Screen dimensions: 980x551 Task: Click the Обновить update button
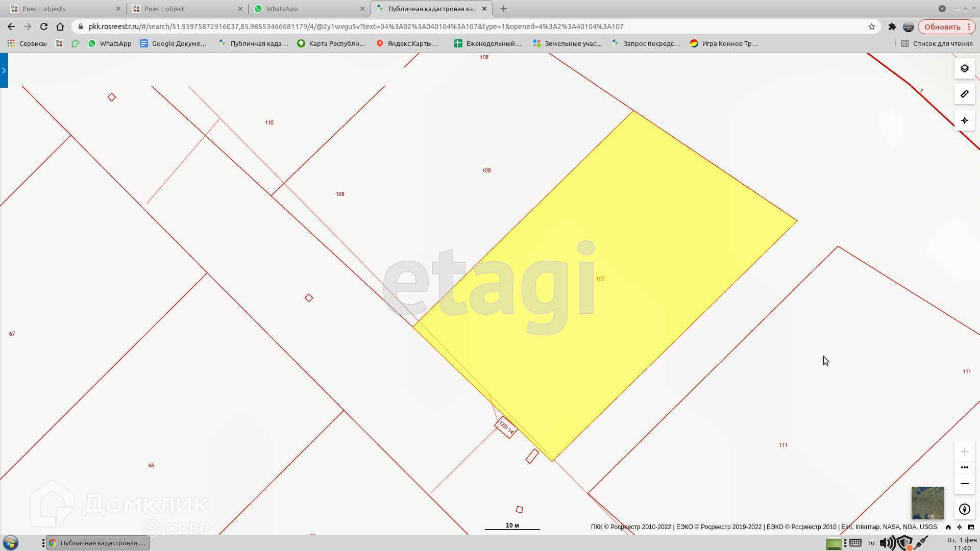pos(942,27)
